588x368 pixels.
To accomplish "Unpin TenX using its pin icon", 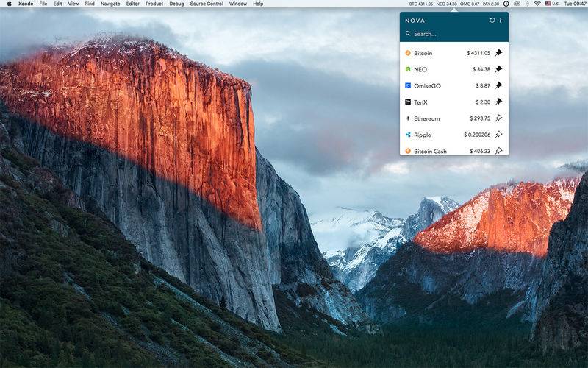I will click(x=498, y=102).
